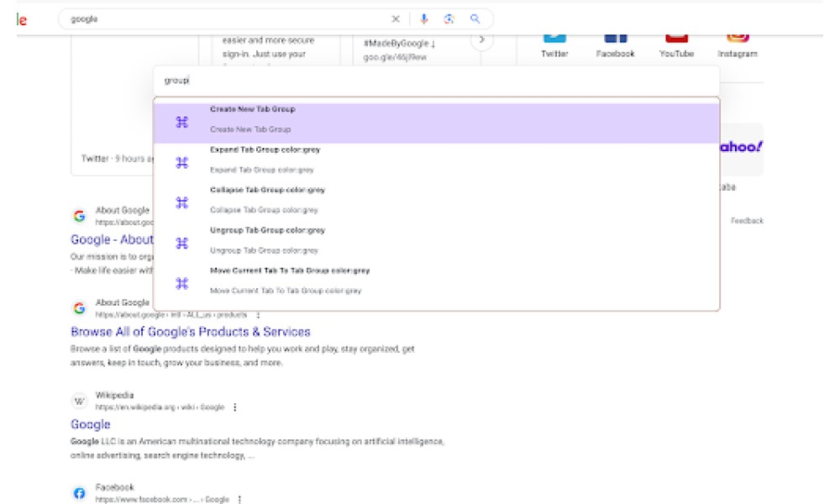Clear the Google search box text
840x504 pixels.
[396, 19]
